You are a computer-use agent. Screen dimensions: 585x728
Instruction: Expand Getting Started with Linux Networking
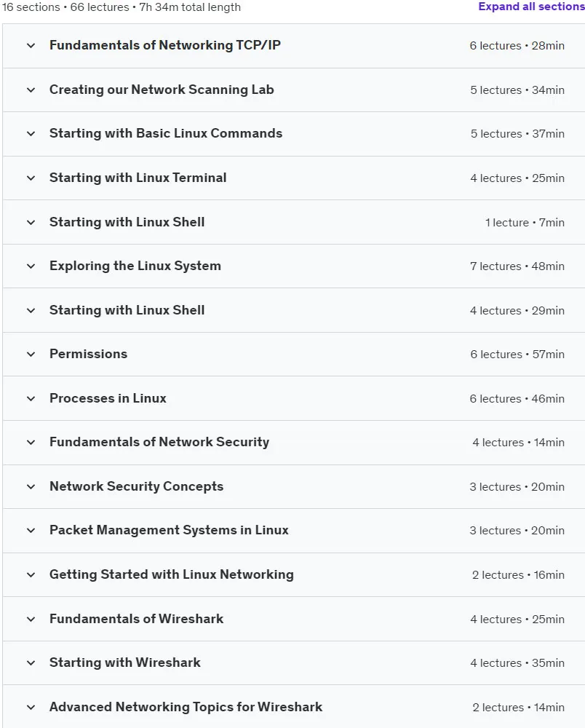tap(294, 575)
